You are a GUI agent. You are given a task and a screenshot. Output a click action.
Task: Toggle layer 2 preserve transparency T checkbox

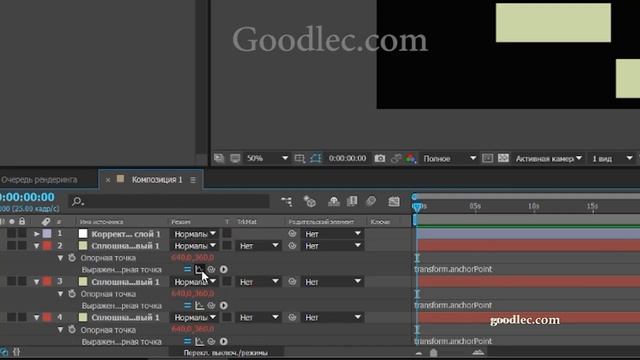coord(227,246)
